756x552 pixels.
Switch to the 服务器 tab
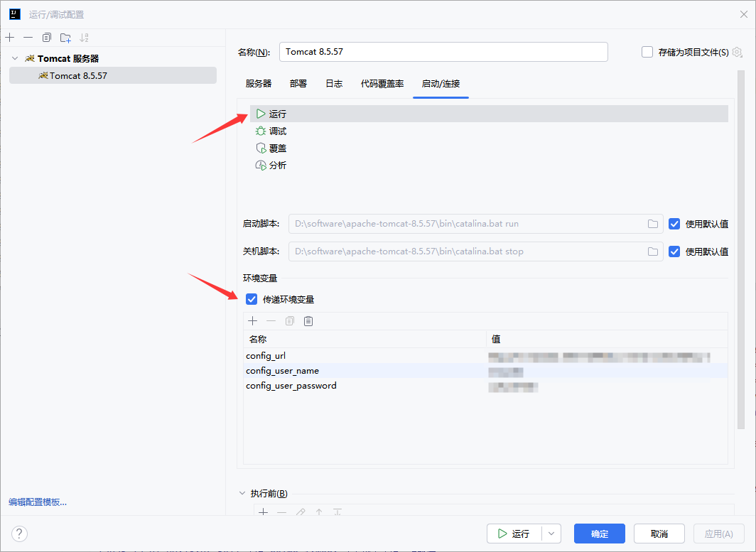(x=259, y=84)
